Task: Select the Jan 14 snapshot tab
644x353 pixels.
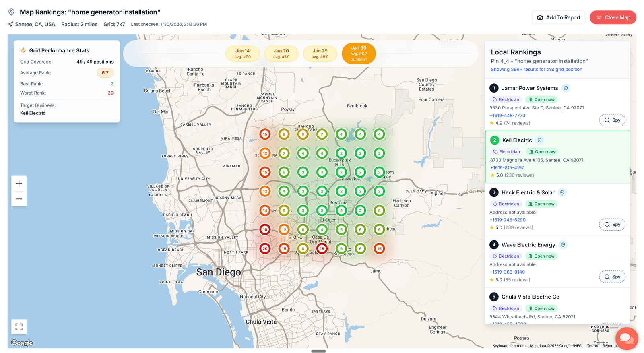Action: [242, 54]
